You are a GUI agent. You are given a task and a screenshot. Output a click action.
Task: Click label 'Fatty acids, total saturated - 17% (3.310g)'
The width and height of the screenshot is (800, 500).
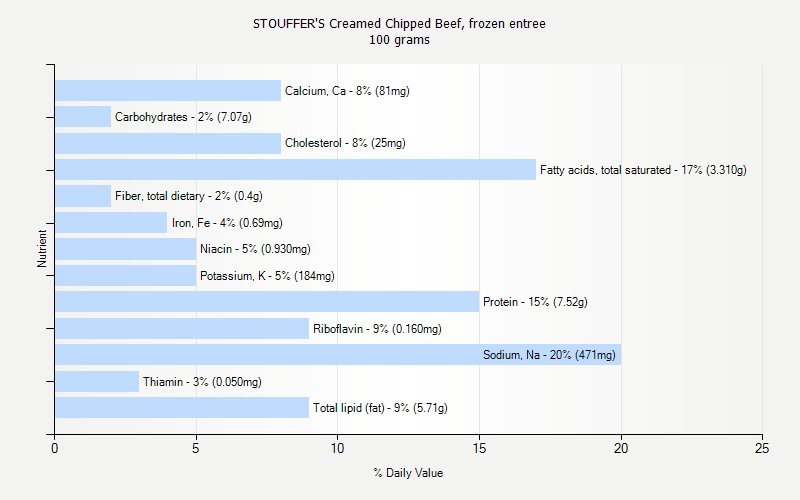point(643,170)
